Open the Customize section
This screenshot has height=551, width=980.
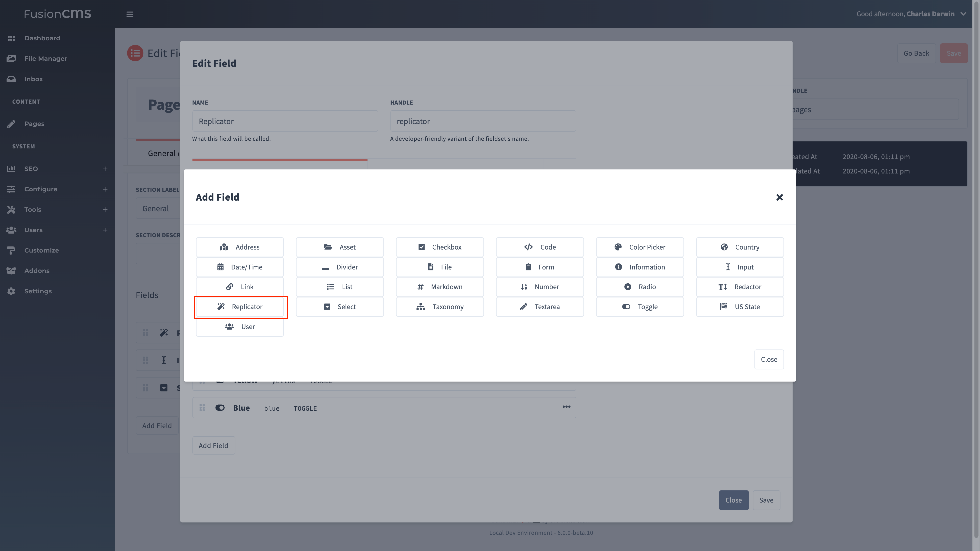click(x=42, y=250)
